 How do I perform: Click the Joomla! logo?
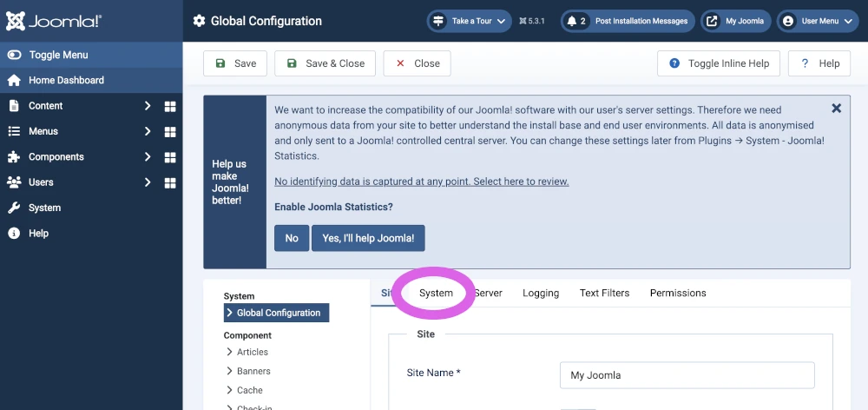click(x=54, y=21)
